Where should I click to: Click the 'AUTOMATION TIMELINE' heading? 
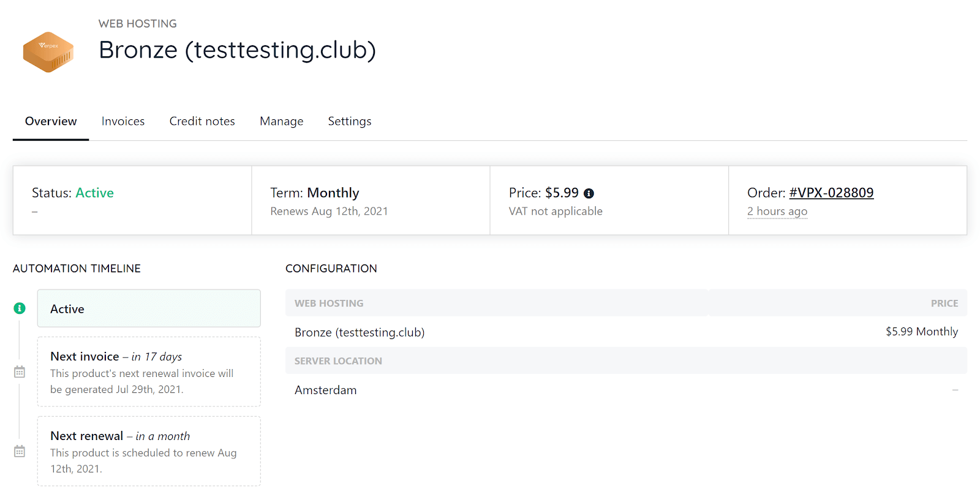[x=77, y=269]
